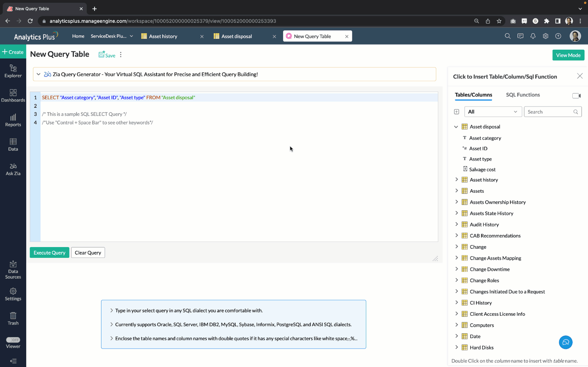Collapse the Zia Query Generator banner
Viewport: 588px width, 367px height.
click(x=38, y=74)
